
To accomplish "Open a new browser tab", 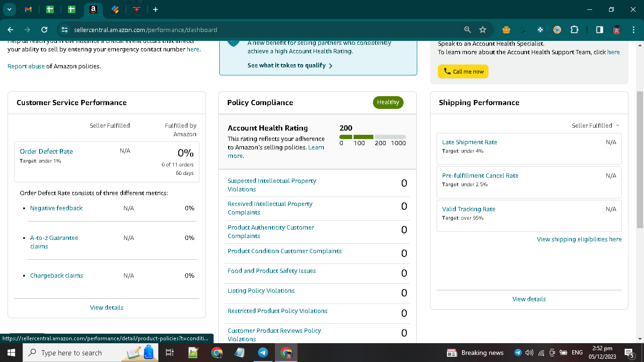I will click(156, 9).
